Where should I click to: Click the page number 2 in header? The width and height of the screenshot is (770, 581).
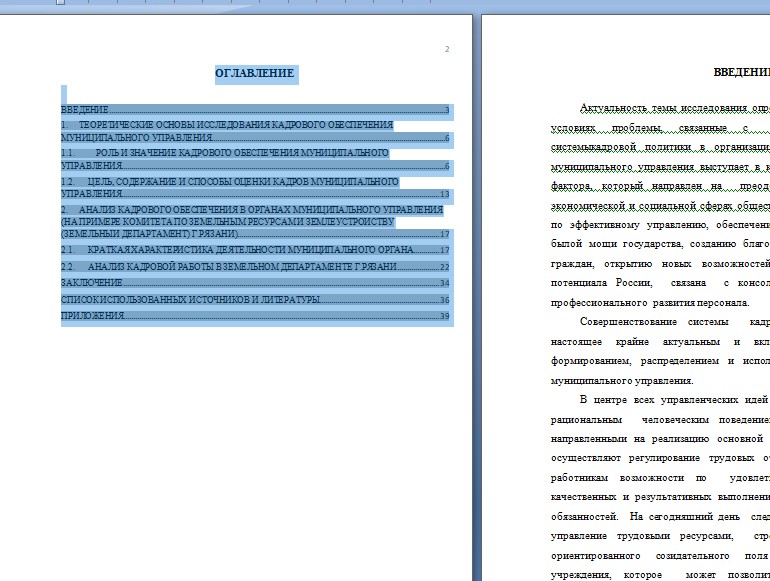tap(447, 49)
